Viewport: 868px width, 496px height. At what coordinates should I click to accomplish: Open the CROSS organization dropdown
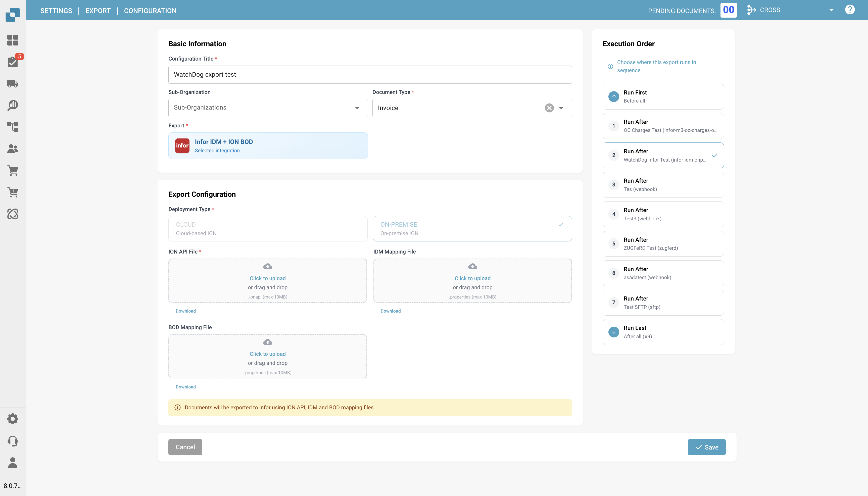pos(790,10)
